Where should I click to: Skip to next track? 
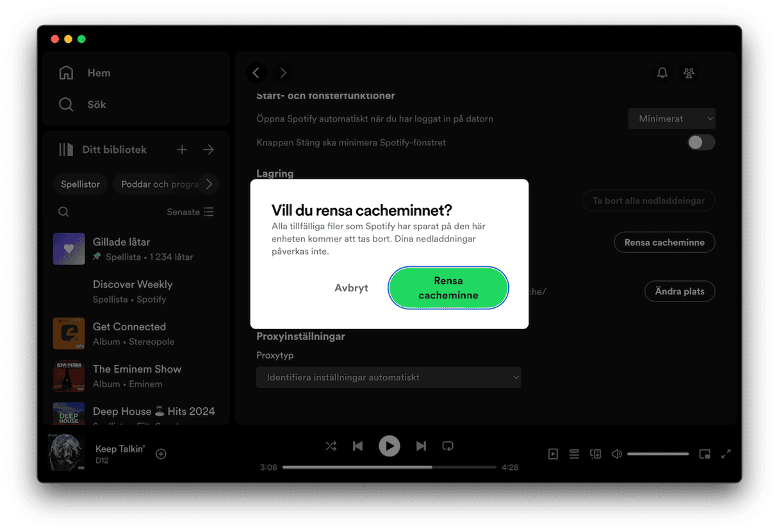coord(421,446)
